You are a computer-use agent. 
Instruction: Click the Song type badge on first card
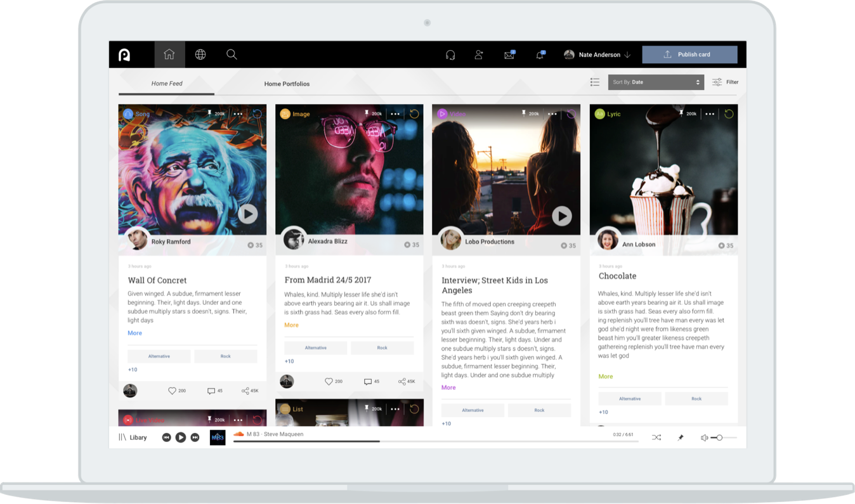coord(136,114)
